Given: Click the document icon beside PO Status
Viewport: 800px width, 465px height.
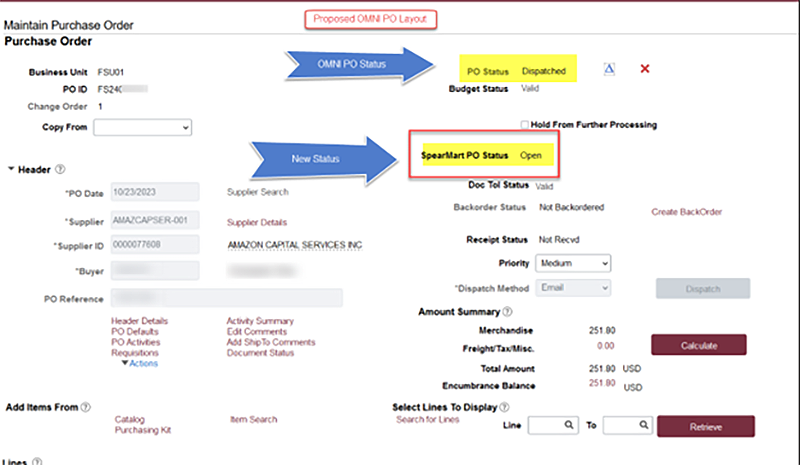Looking at the screenshot, I should (x=609, y=69).
